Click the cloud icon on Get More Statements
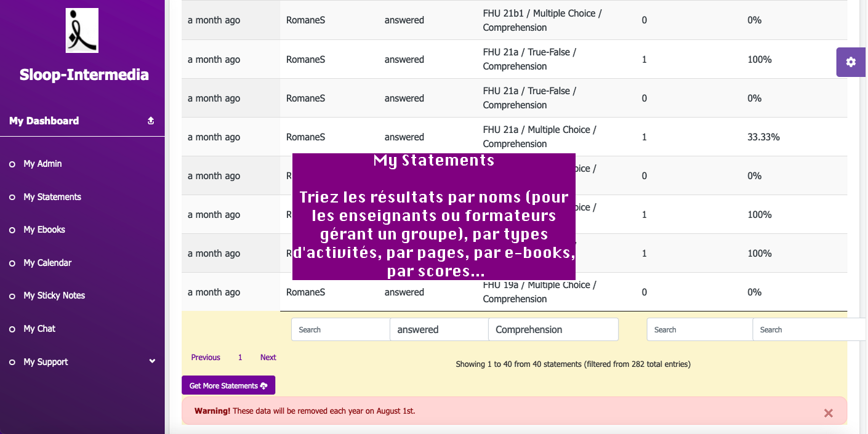The image size is (868, 434). click(264, 386)
